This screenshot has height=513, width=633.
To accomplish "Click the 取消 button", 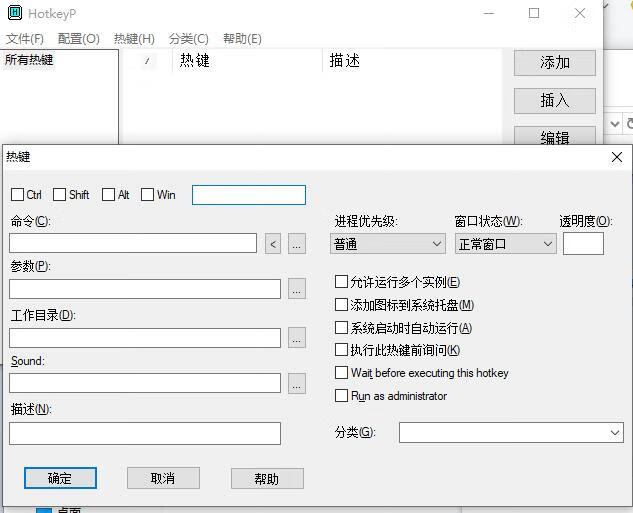I will coord(163,478).
